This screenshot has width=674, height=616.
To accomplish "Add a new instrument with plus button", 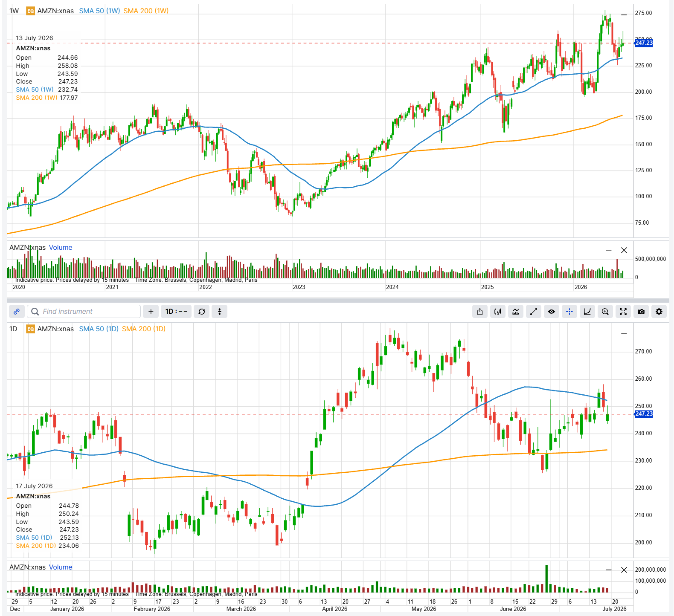I will point(151,312).
